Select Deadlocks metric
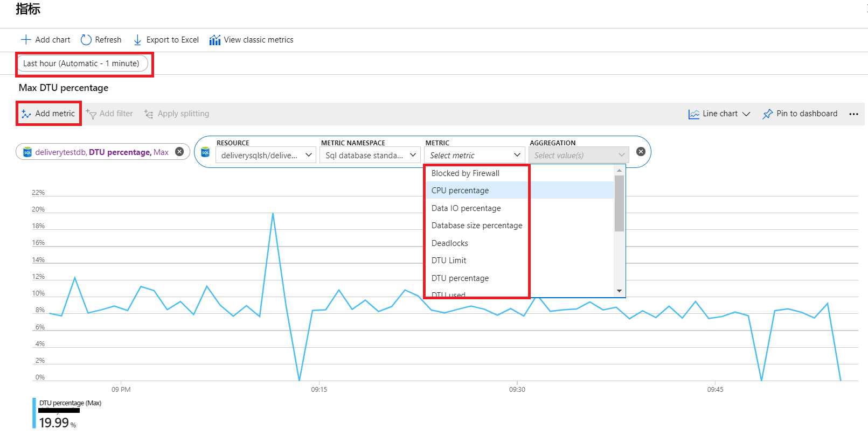868x436 pixels. [520, 243]
